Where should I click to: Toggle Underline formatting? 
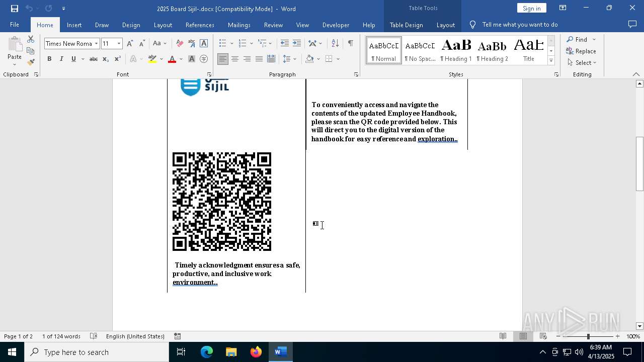(x=73, y=59)
